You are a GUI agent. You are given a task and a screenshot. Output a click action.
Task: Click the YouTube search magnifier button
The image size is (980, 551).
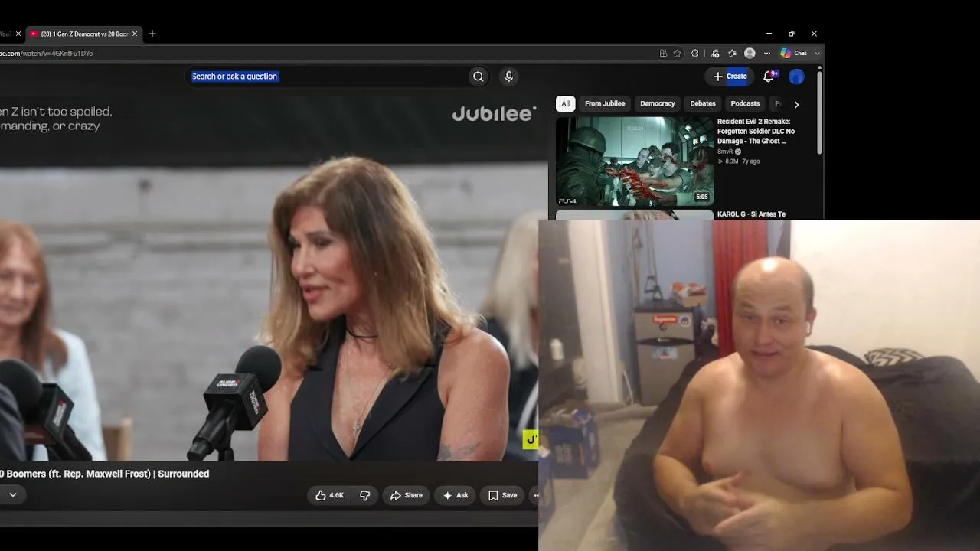[x=478, y=77]
